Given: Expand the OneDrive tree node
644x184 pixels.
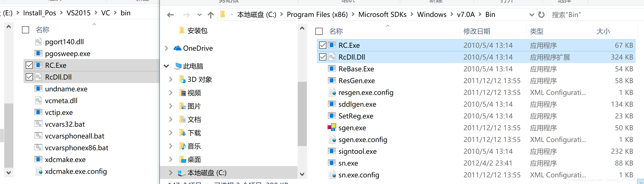Looking at the screenshot, I should (166, 48).
